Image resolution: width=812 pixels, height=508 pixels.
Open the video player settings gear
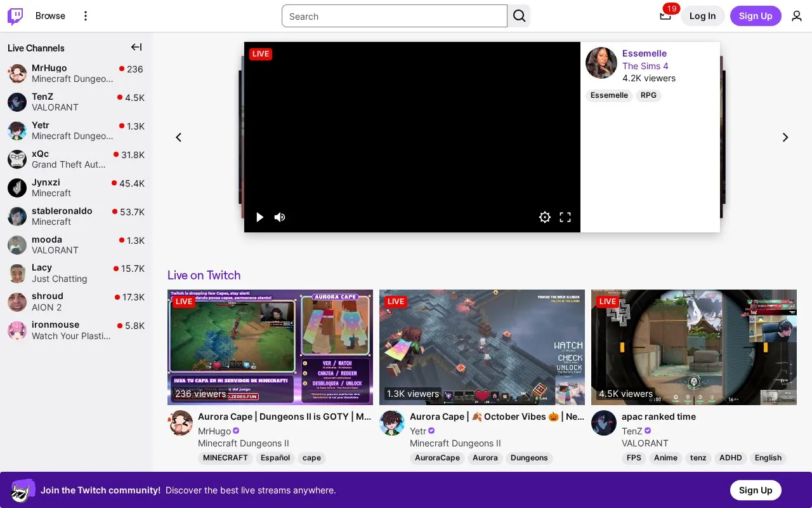545,217
